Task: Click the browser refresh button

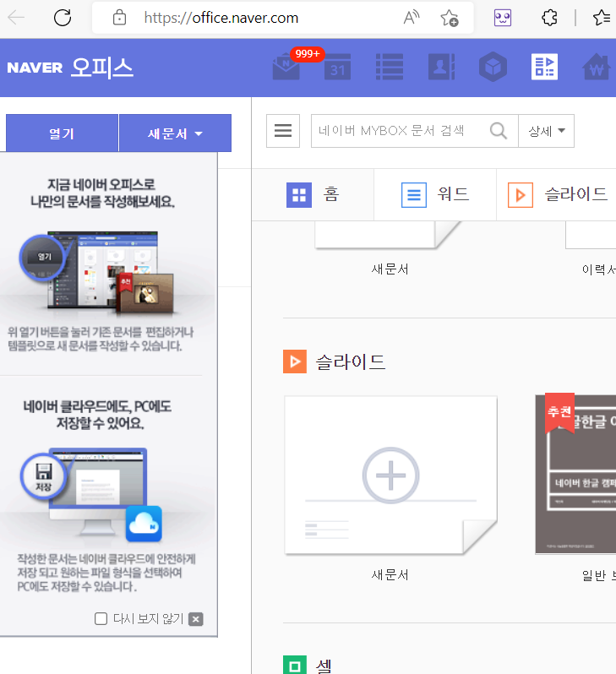Action: 63,18
